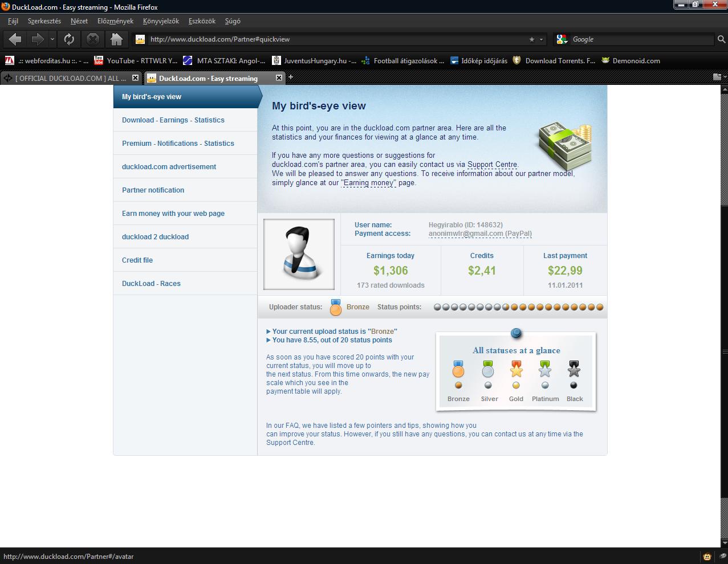Open the Súgó menu
This screenshot has width=728, height=564.
pos(233,21)
